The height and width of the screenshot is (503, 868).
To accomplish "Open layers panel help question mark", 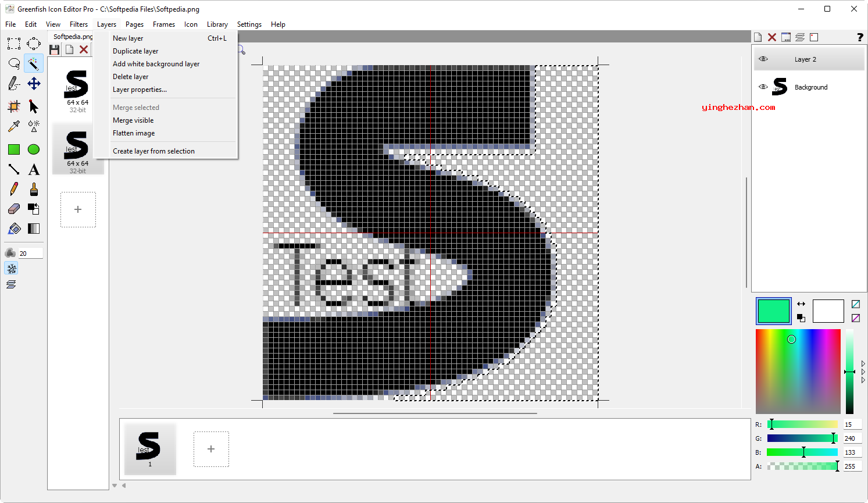I will (x=860, y=37).
